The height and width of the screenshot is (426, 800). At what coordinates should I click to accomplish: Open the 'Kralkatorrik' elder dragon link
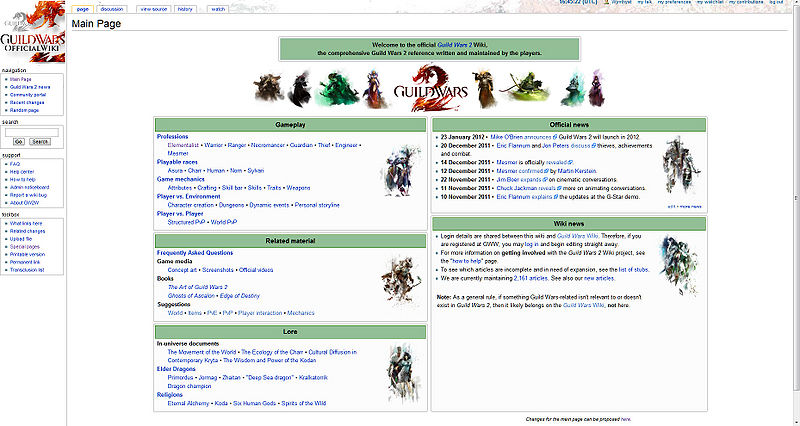coord(313,378)
